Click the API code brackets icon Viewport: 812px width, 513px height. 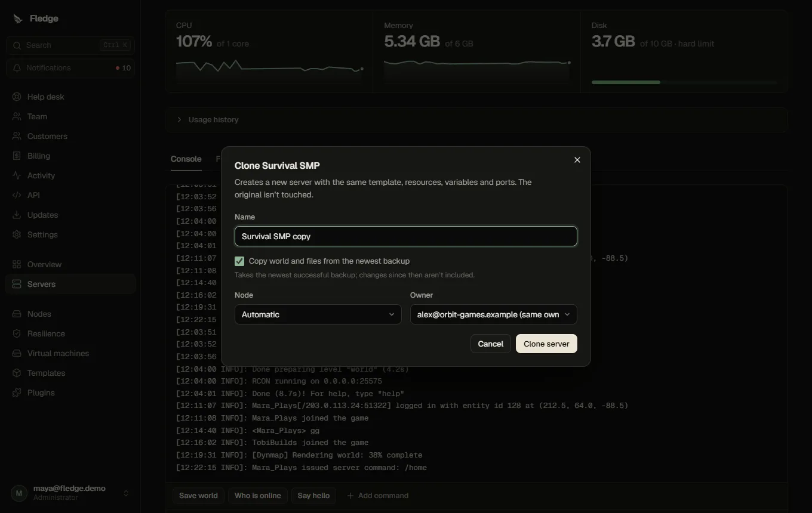tap(17, 195)
